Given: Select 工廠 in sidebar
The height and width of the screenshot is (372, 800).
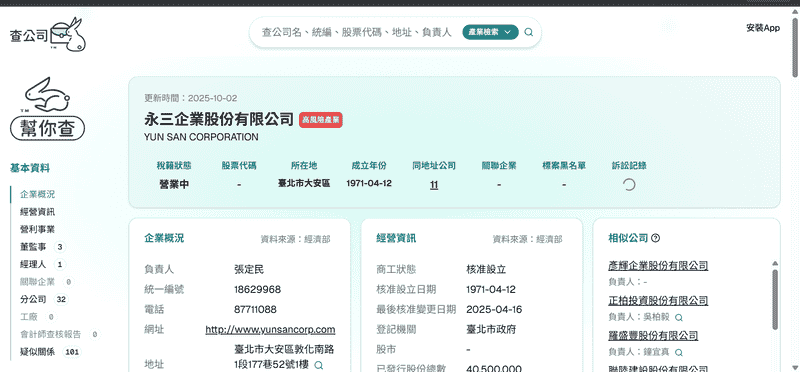Looking at the screenshot, I should click(x=29, y=317).
